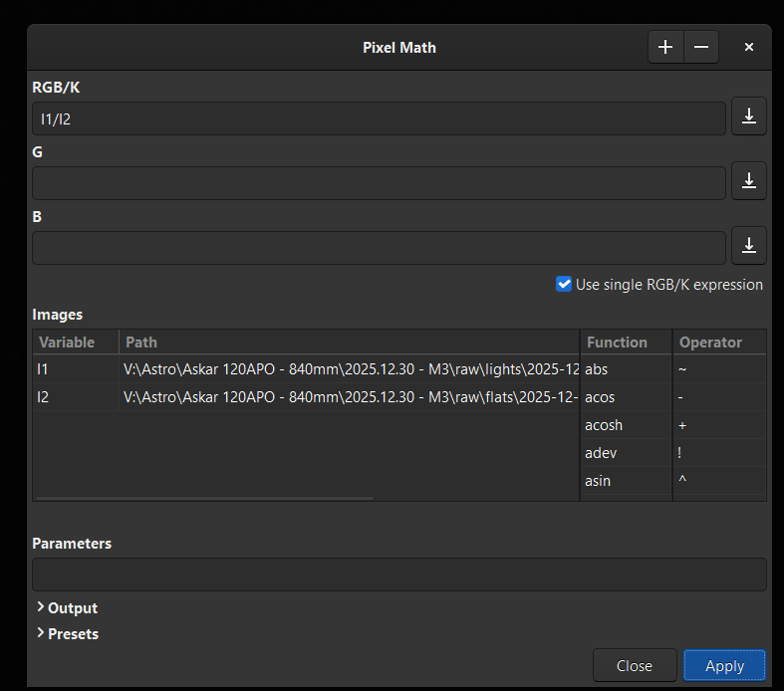Click the Function column header
This screenshot has height=691, width=784.
pos(626,343)
